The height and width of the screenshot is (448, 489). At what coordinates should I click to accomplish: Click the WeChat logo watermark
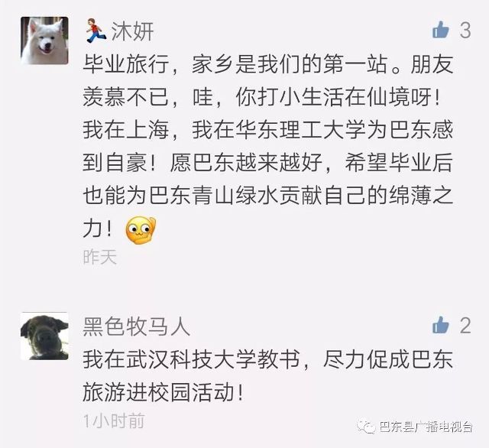pyautogui.click(x=367, y=427)
